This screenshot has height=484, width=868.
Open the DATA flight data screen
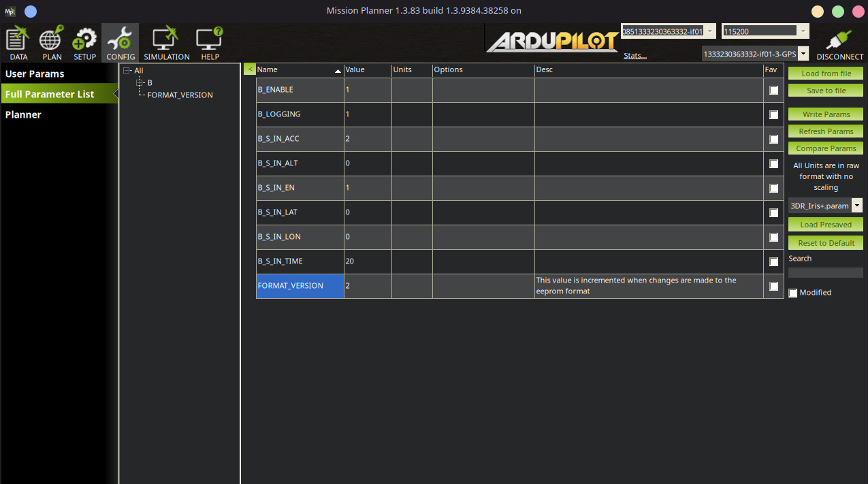pos(18,44)
